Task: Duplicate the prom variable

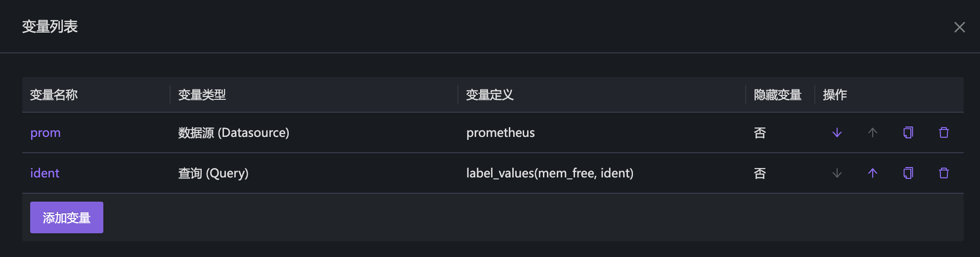Action: click(x=908, y=132)
